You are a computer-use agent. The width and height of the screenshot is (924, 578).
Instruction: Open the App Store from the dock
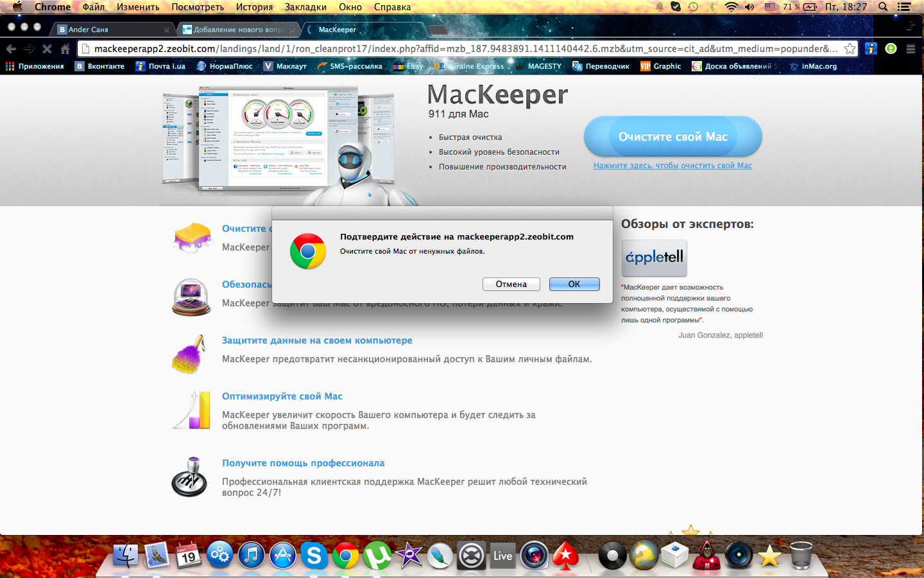coord(283,555)
